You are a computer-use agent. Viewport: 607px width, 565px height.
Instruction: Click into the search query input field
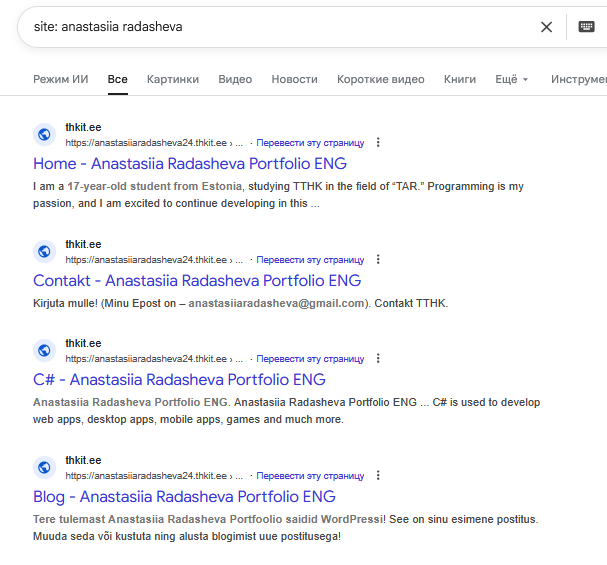coord(280,27)
